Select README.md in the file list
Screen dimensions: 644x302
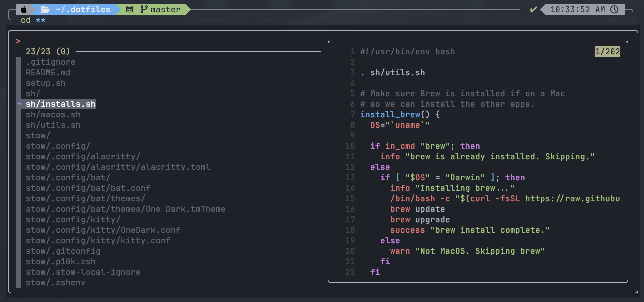48,72
